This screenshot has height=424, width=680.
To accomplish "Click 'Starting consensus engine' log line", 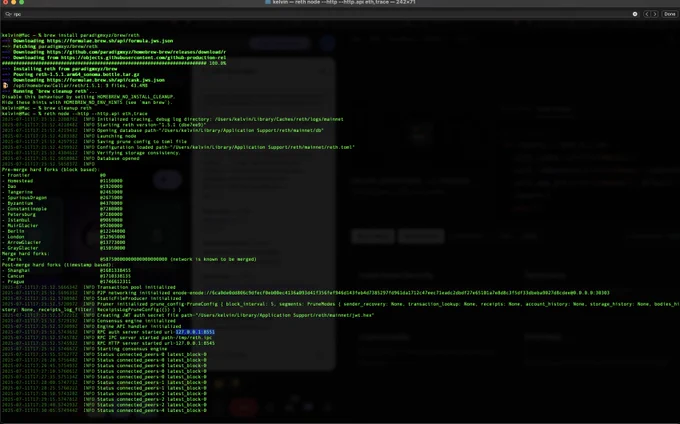I will [x=84, y=349].
